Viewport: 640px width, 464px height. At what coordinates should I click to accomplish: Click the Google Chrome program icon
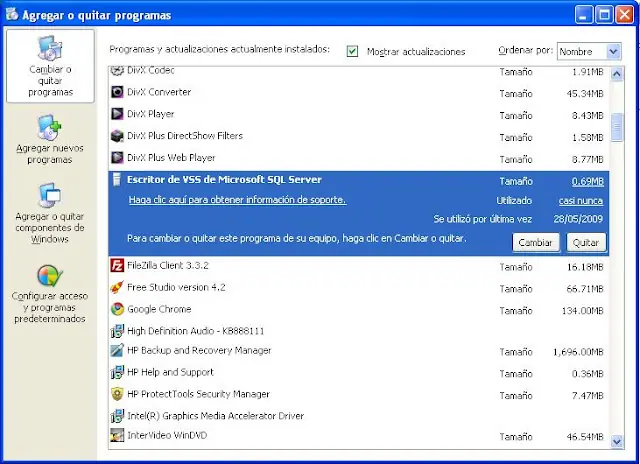117,309
